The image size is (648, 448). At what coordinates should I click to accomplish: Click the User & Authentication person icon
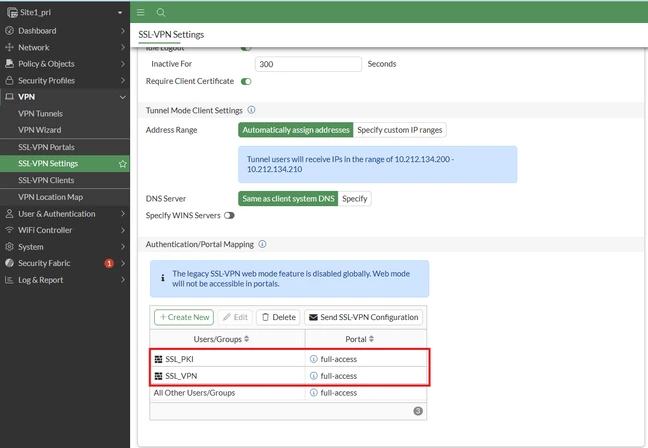9,214
